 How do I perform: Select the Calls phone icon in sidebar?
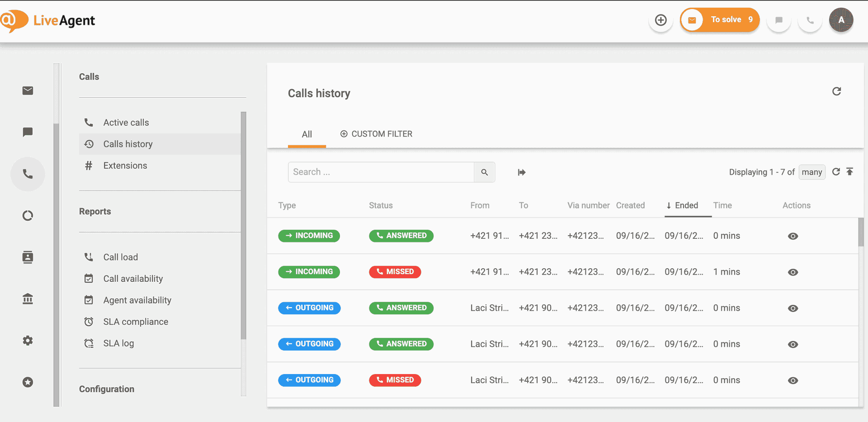(28, 174)
